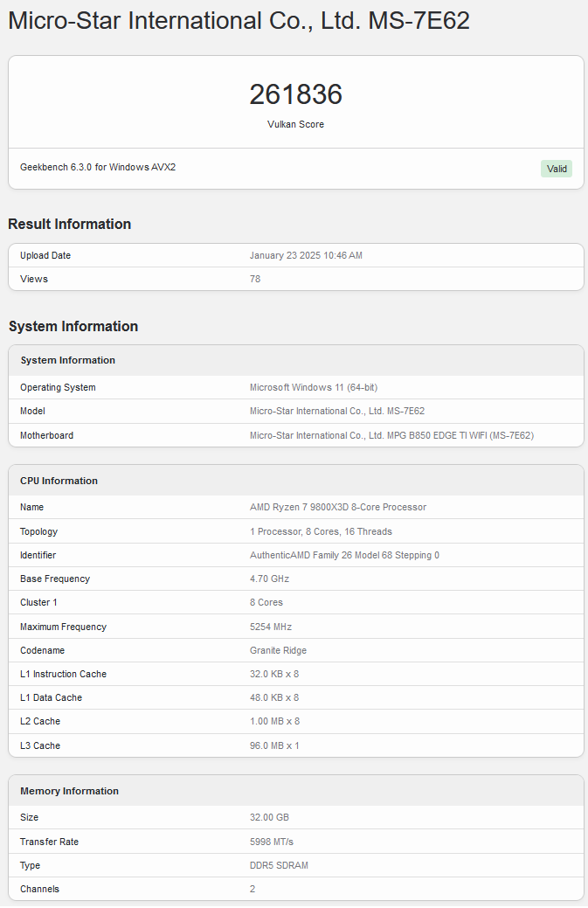588x908 pixels.
Task: Click the memory size 32.00 GB value
Action: 270,818
